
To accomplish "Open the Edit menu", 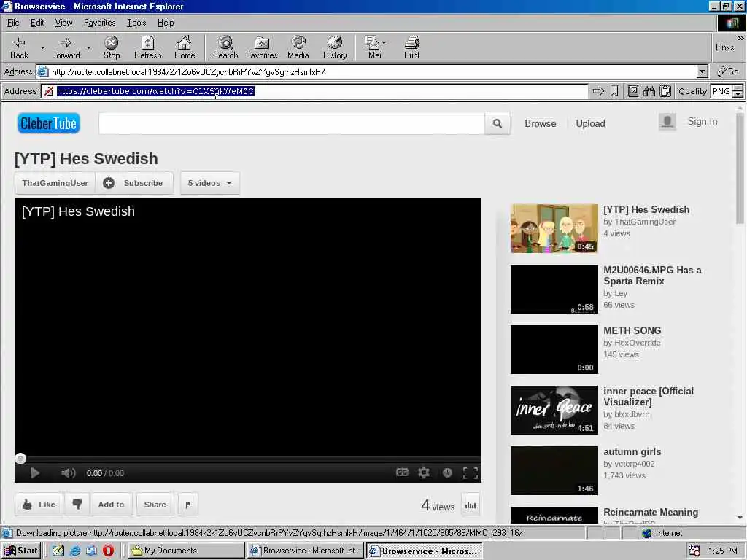I will (37, 23).
